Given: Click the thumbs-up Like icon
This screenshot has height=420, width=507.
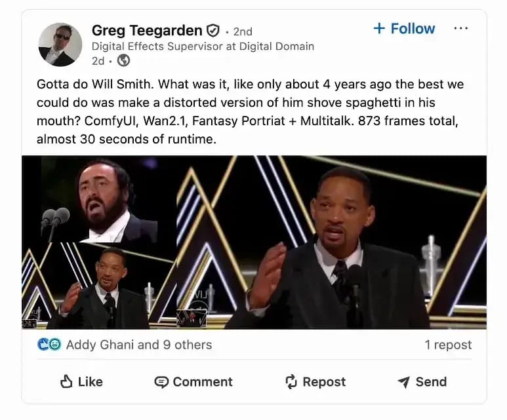Looking at the screenshot, I should click(x=66, y=381).
